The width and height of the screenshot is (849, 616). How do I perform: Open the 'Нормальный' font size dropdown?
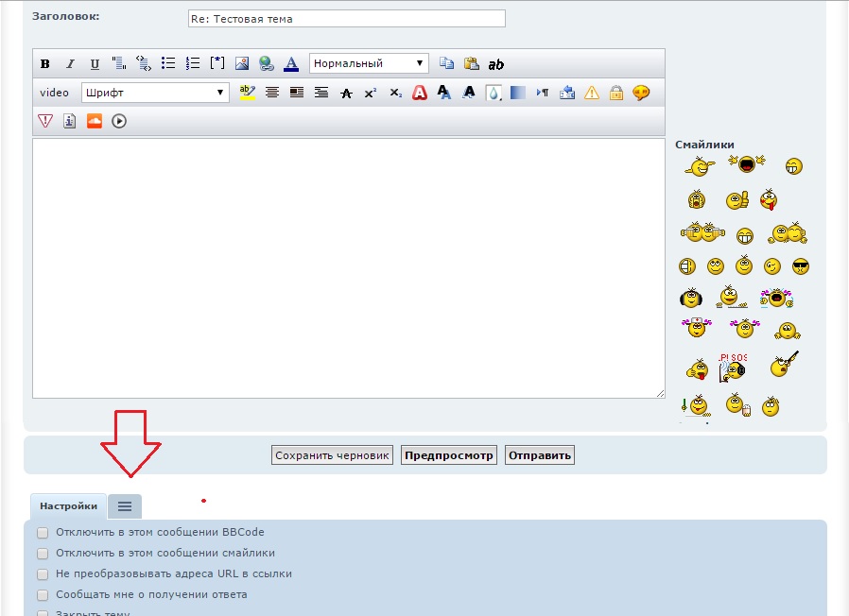pos(369,64)
